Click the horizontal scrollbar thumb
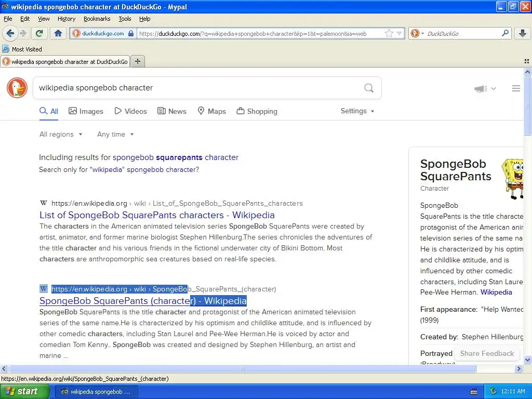 [242, 368]
